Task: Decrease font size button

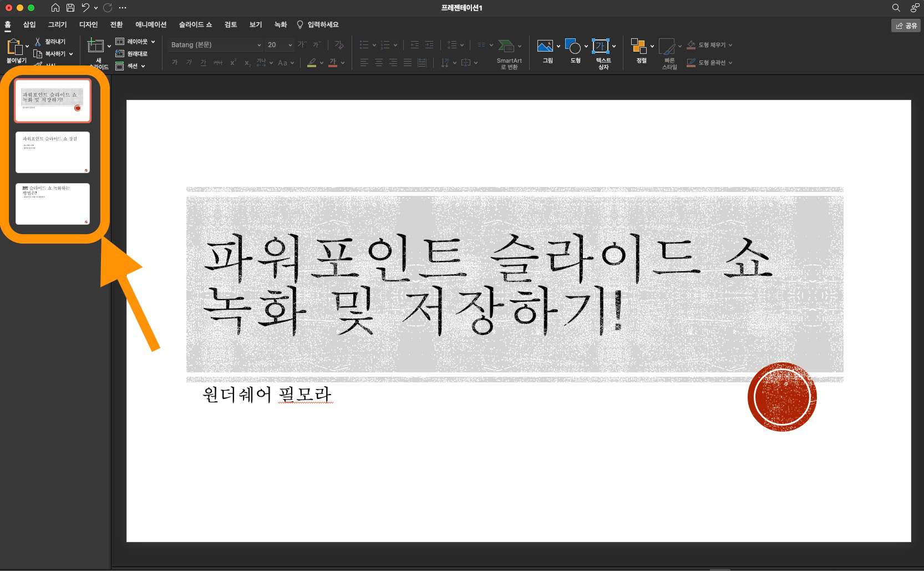Action: coord(316,44)
